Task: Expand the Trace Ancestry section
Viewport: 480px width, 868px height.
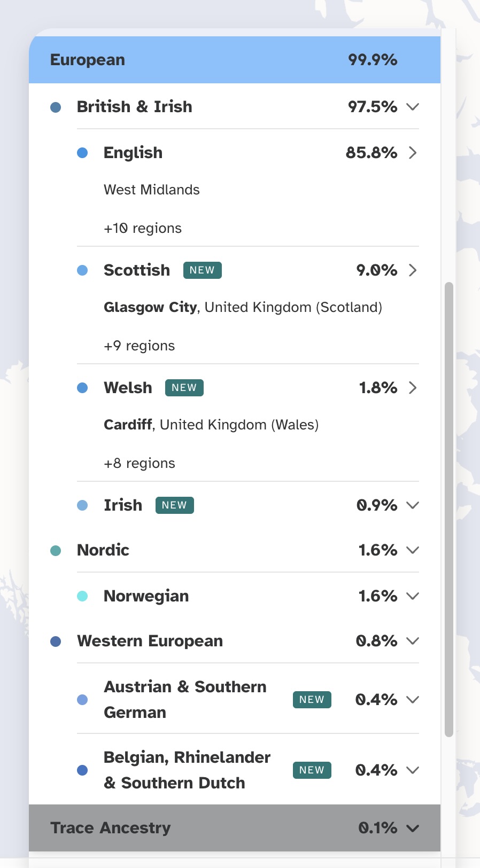Action: click(412, 828)
